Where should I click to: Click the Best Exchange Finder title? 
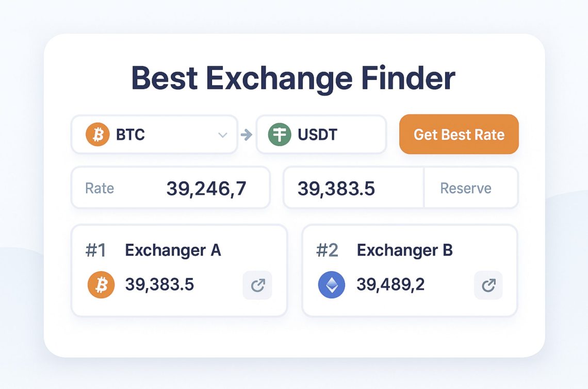coord(293,77)
